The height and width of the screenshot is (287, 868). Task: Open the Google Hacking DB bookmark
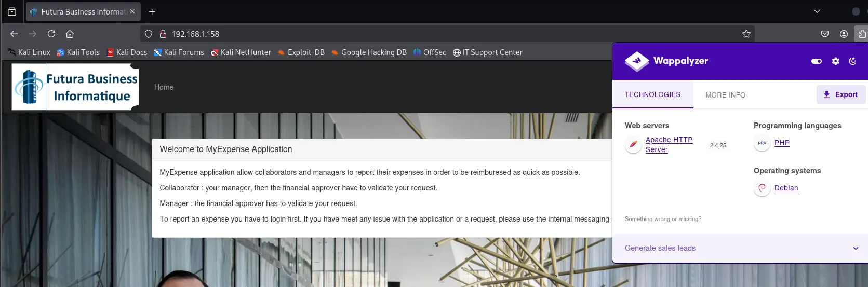(x=369, y=52)
